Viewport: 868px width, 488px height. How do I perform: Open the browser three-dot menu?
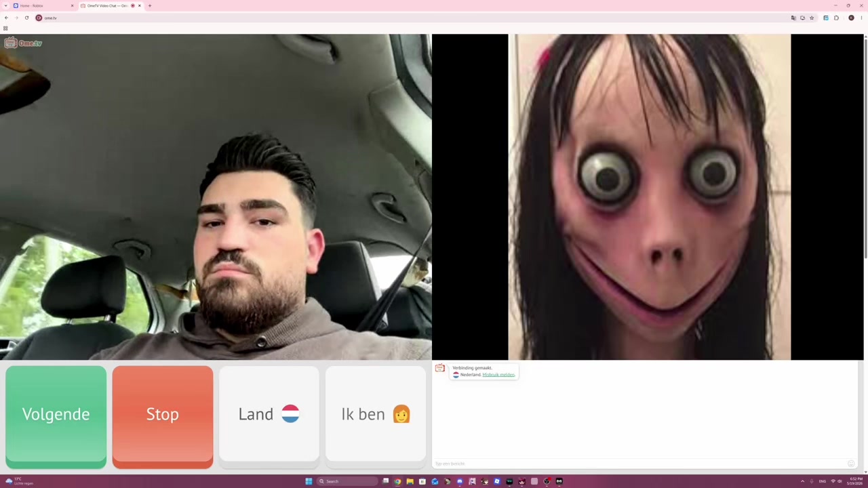point(861,18)
